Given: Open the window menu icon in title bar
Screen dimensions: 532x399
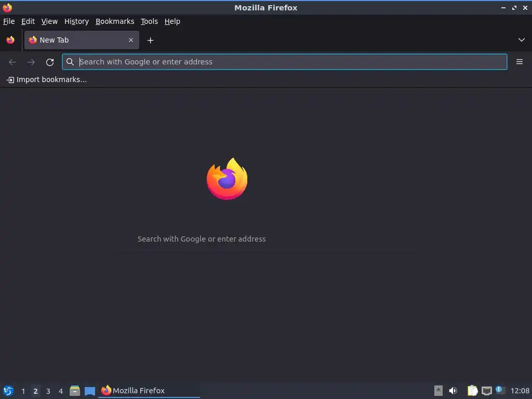Looking at the screenshot, I should coord(7,7).
